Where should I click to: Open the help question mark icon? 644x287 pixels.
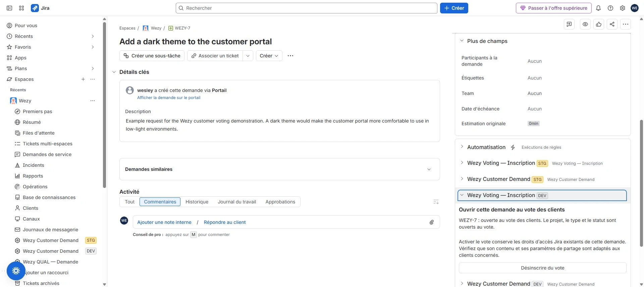610,8
